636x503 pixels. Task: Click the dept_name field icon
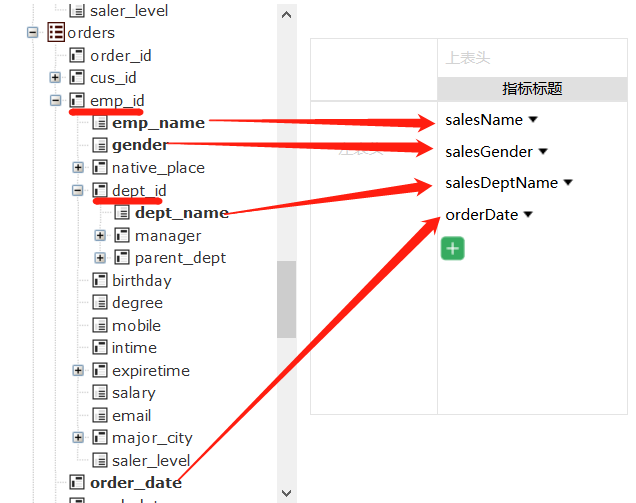[x=122, y=212]
